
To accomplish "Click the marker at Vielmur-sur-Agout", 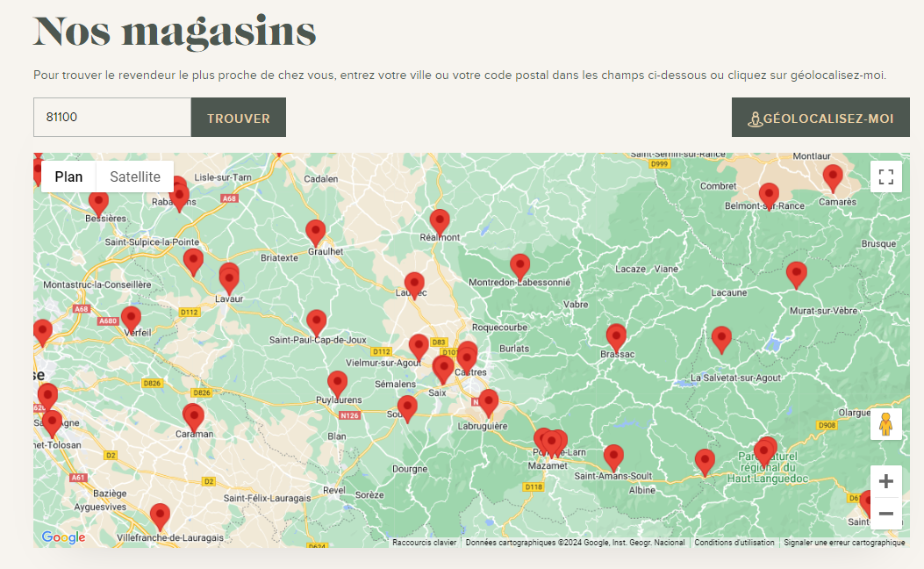I will [x=419, y=348].
